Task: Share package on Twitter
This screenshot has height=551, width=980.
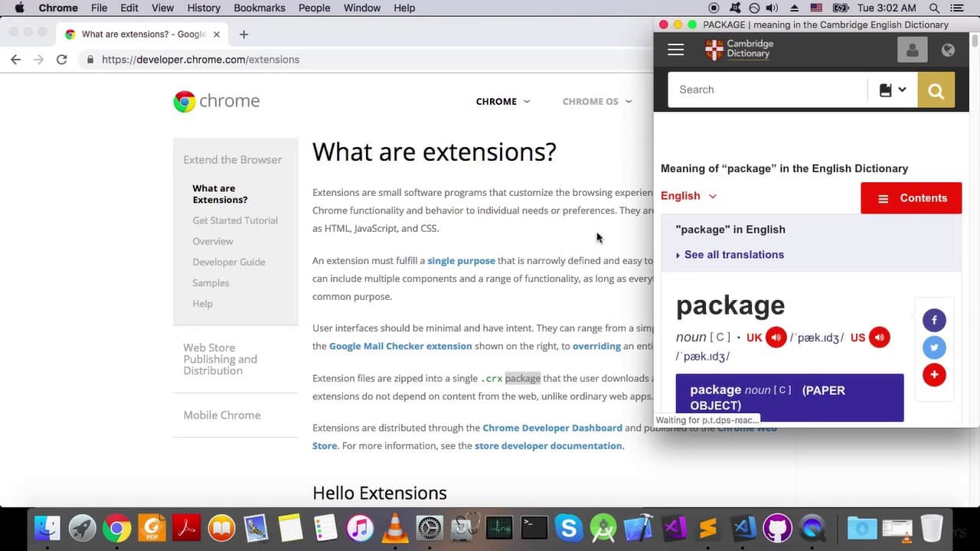Action: click(934, 347)
